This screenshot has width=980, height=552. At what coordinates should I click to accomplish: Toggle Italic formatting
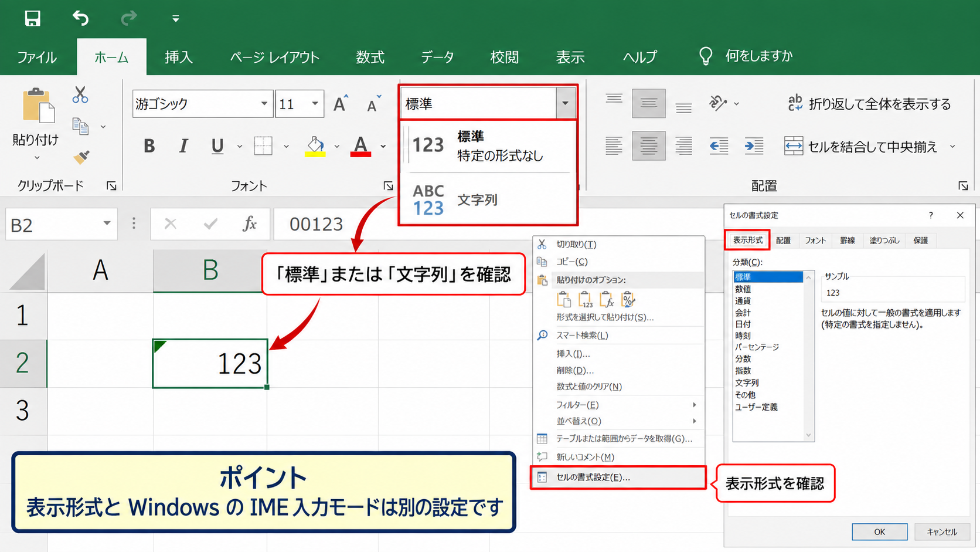[x=183, y=145]
